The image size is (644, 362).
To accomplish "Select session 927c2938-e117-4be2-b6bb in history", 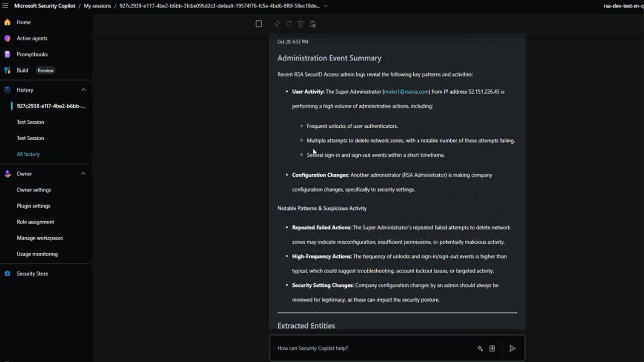I will click(x=51, y=106).
